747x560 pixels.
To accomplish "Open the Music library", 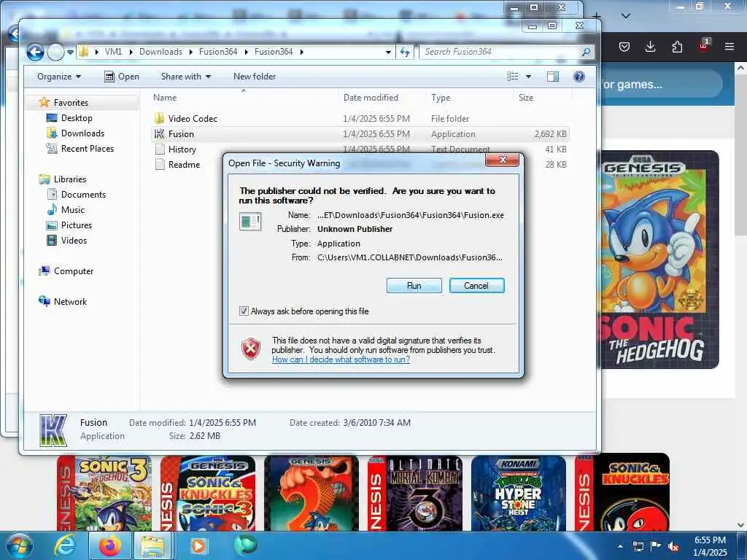I will click(x=72, y=209).
